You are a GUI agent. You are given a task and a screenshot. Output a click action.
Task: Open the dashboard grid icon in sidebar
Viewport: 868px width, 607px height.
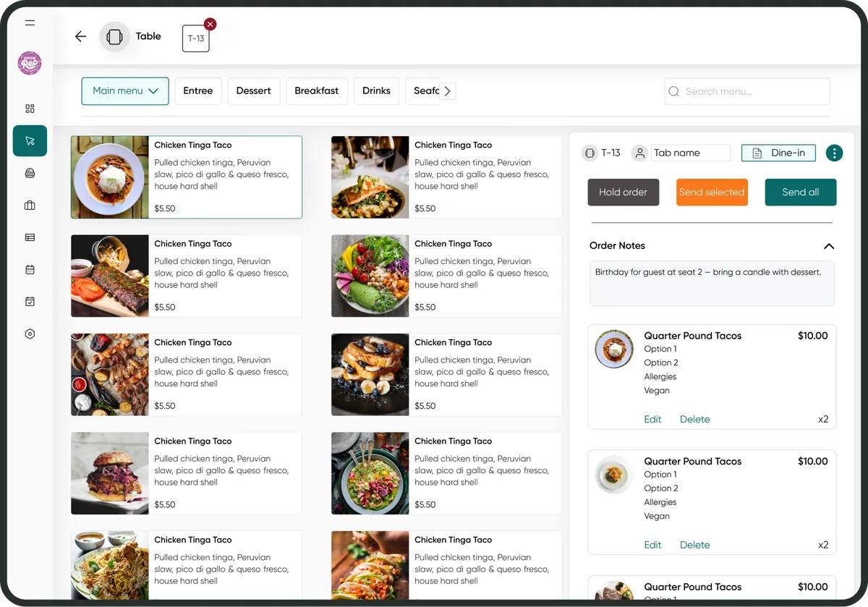(x=30, y=109)
